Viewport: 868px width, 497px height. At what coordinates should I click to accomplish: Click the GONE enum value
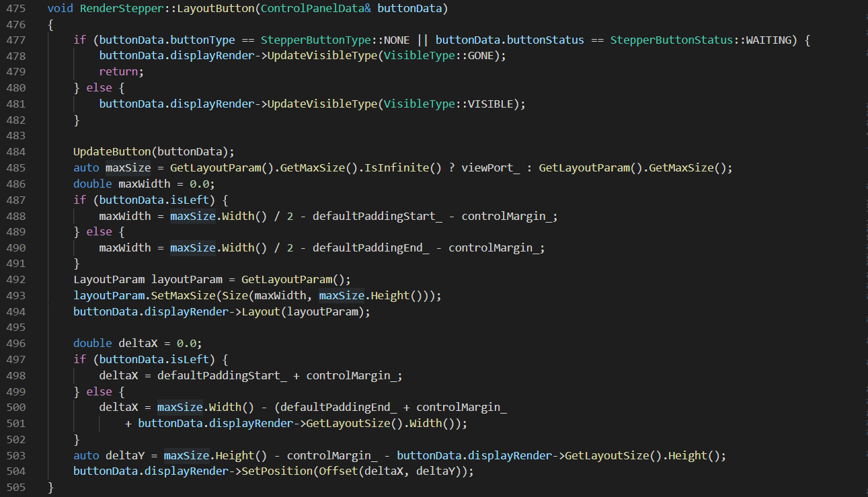(x=481, y=56)
